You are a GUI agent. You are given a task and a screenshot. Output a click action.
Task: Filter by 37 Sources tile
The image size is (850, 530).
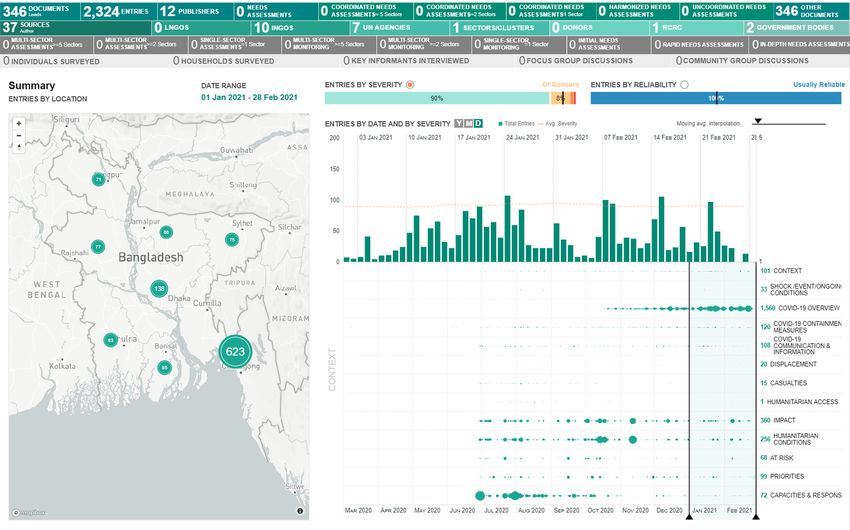click(75, 27)
